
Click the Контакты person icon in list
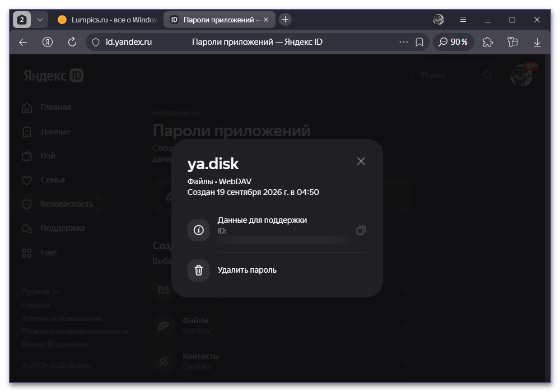click(164, 362)
